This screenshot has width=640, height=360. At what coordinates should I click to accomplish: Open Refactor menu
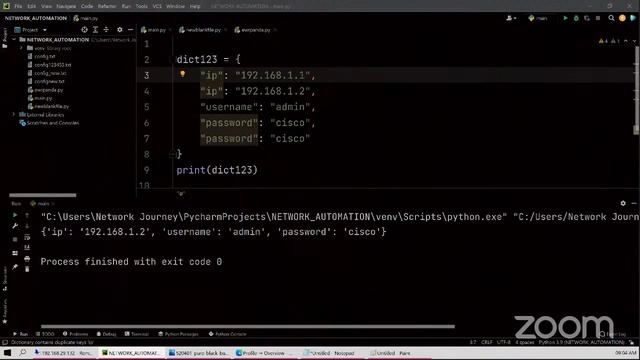pos(107,6)
